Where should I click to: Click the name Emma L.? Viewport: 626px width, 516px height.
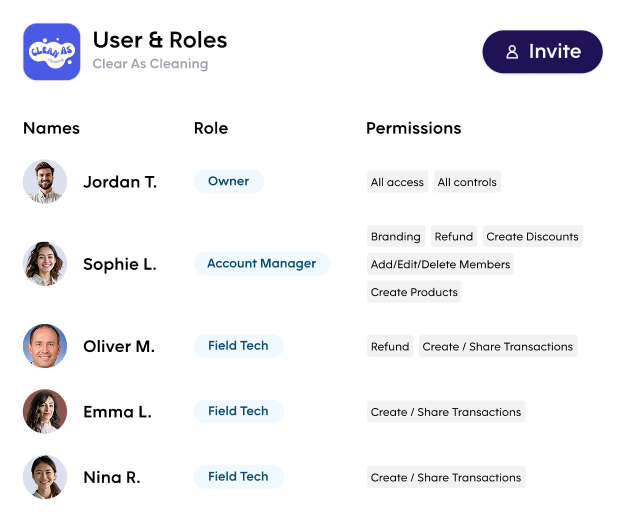click(117, 412)
